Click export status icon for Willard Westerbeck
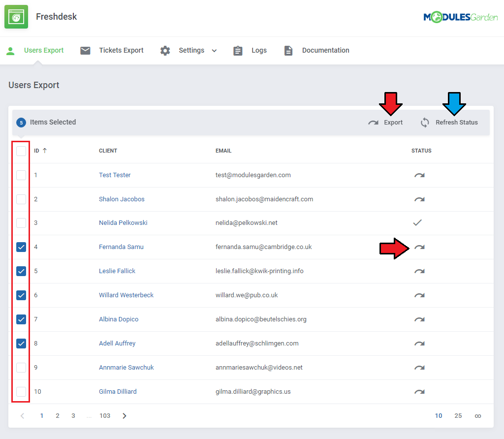 (x=419, y=295)
